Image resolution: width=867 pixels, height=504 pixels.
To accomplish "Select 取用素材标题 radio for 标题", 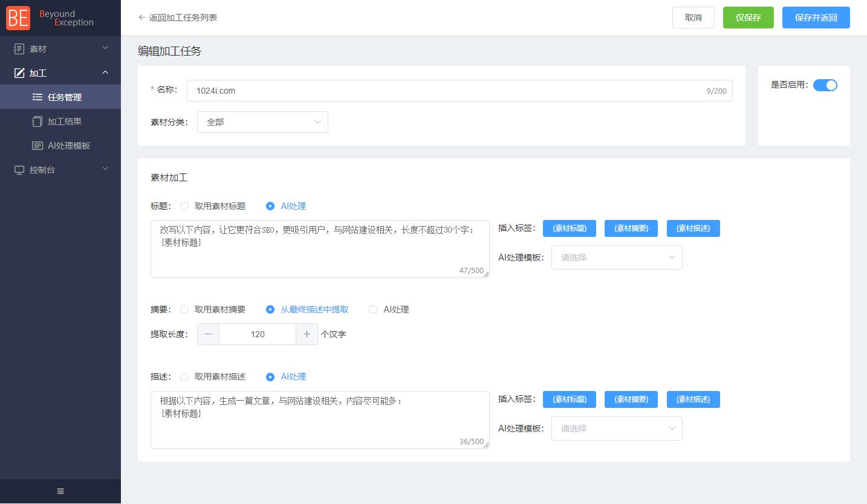I will [x=185, y=206].
